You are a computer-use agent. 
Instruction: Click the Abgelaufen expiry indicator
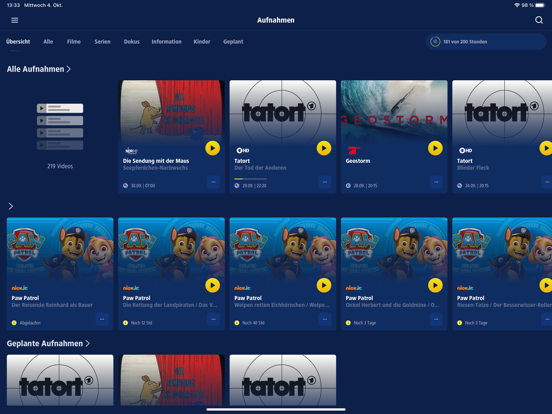tap(26, 323)
